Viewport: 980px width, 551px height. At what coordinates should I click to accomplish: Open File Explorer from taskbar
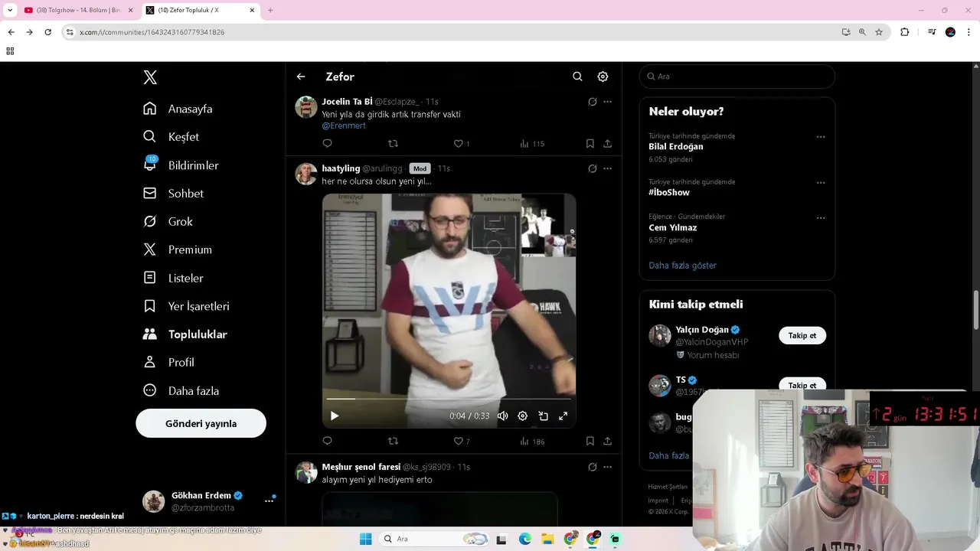coord(548,539)
